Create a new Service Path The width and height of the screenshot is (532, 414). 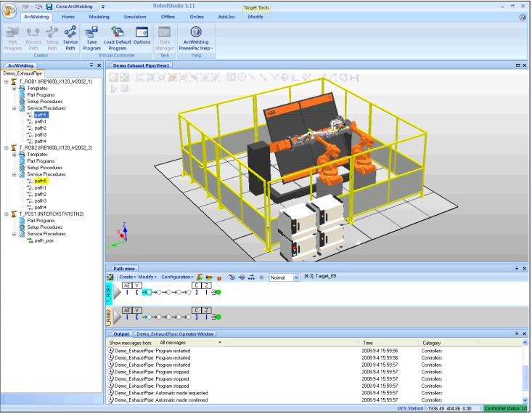coord(70,38)
